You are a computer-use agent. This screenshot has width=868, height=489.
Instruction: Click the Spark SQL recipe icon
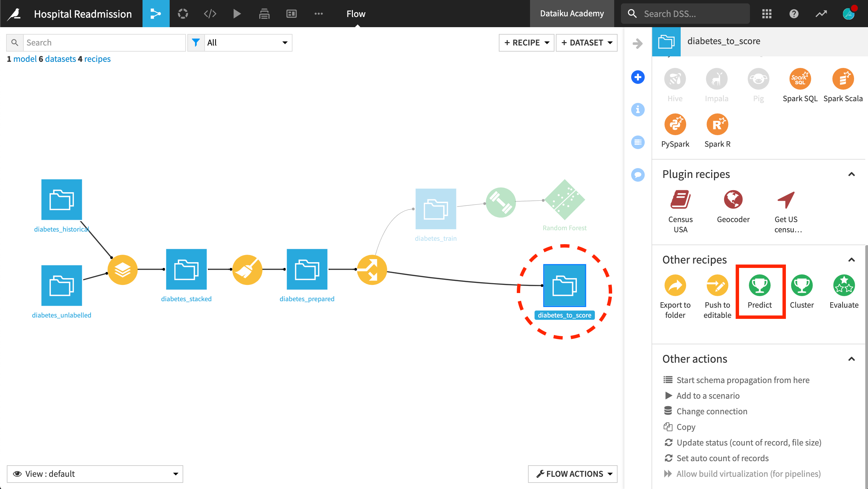pos(800,79)
